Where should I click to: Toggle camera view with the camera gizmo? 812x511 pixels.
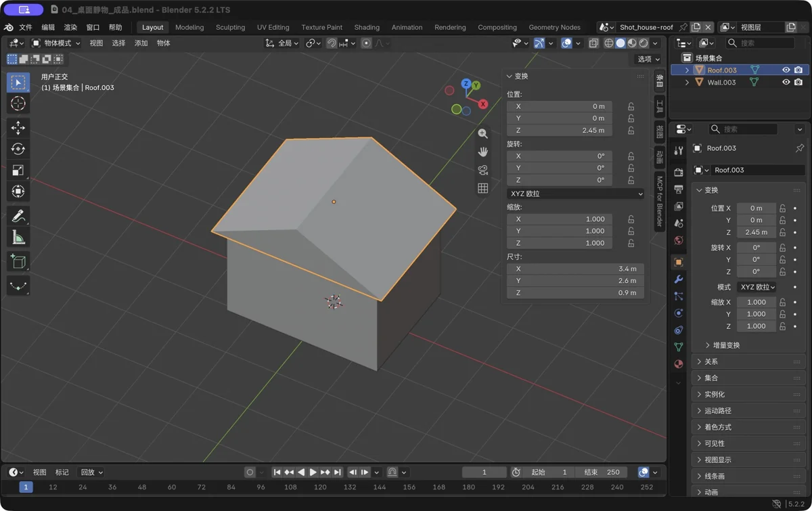tap(482, 170)
